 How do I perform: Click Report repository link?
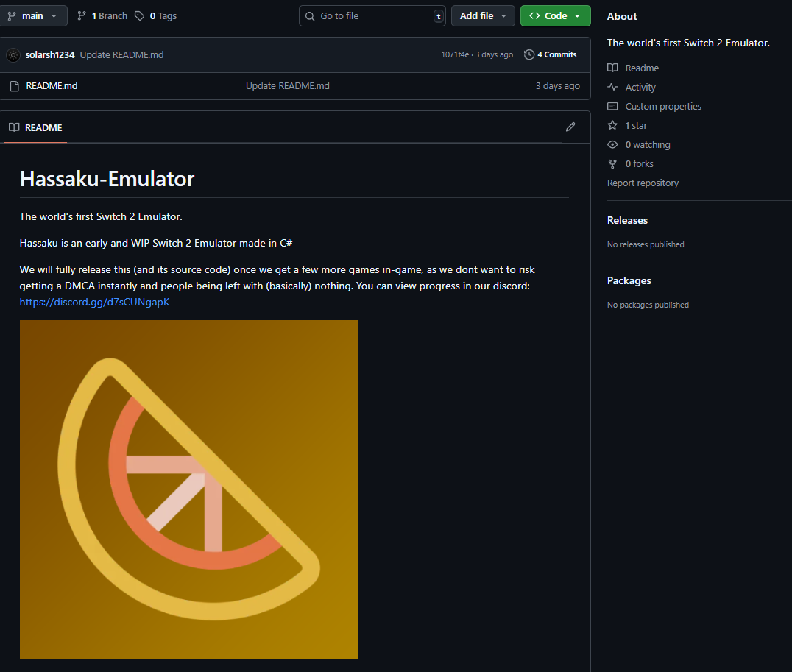tap(643, 183)
